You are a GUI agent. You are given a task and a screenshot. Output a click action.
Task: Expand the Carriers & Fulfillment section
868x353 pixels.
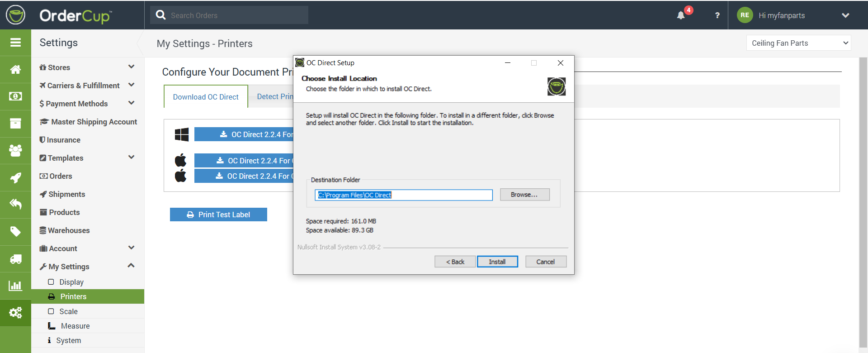tap(131, 85)
